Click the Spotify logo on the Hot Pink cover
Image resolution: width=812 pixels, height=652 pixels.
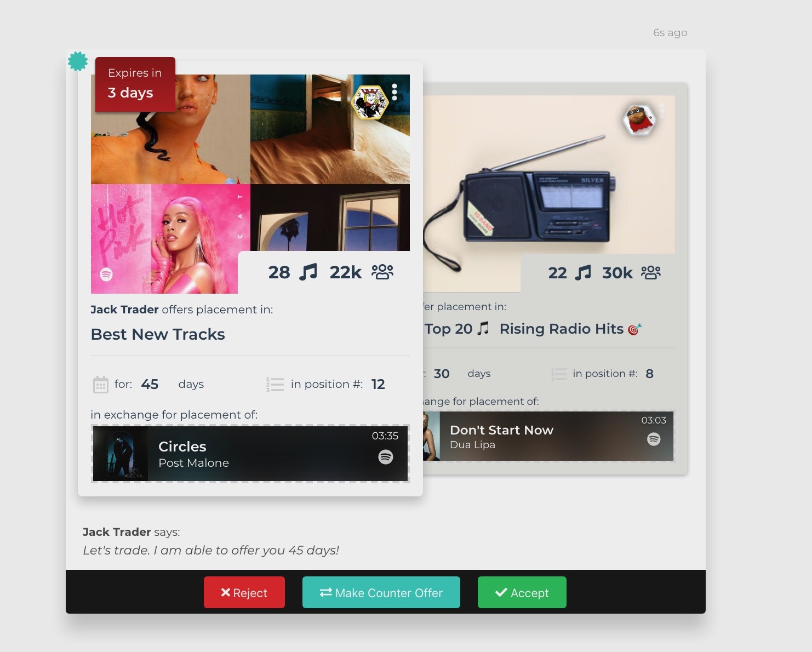[106, 274]
